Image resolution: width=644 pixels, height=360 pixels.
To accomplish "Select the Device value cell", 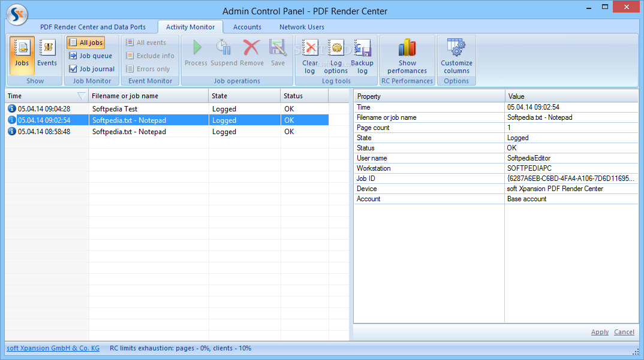I will (x=571, y=189).
